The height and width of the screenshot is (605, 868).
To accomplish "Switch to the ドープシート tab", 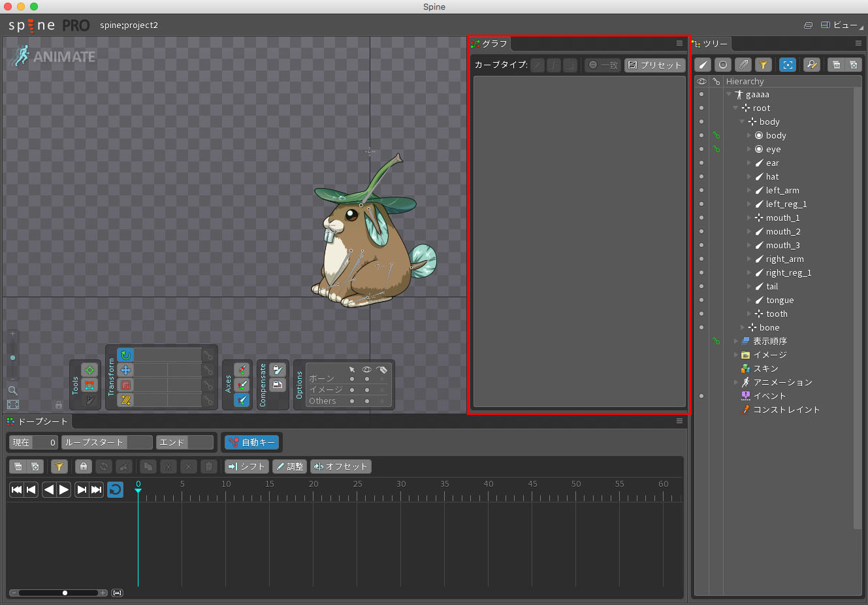I will pos(38,421).
